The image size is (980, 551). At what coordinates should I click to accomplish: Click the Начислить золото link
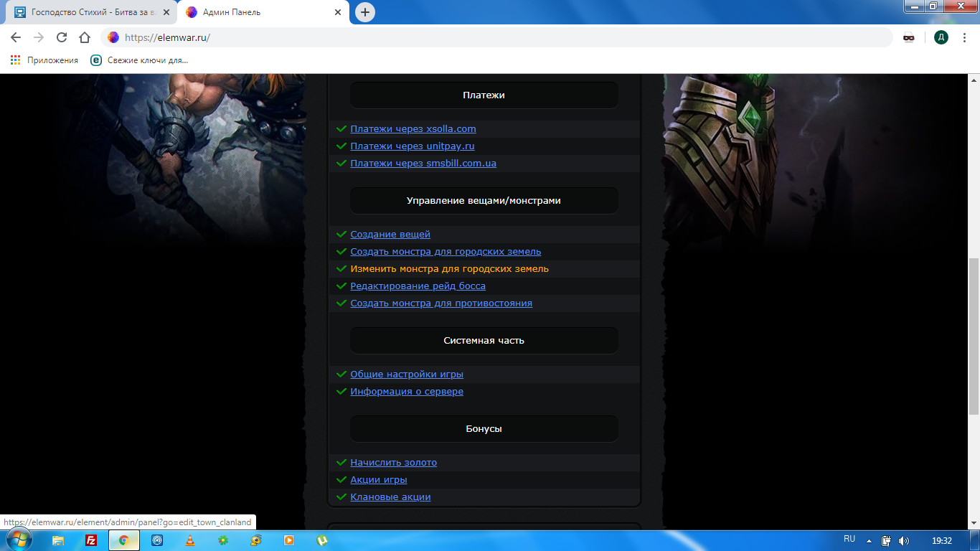393,463
